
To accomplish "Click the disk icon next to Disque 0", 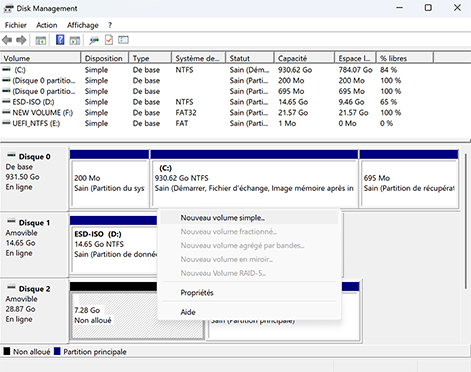I will [11, 155].
